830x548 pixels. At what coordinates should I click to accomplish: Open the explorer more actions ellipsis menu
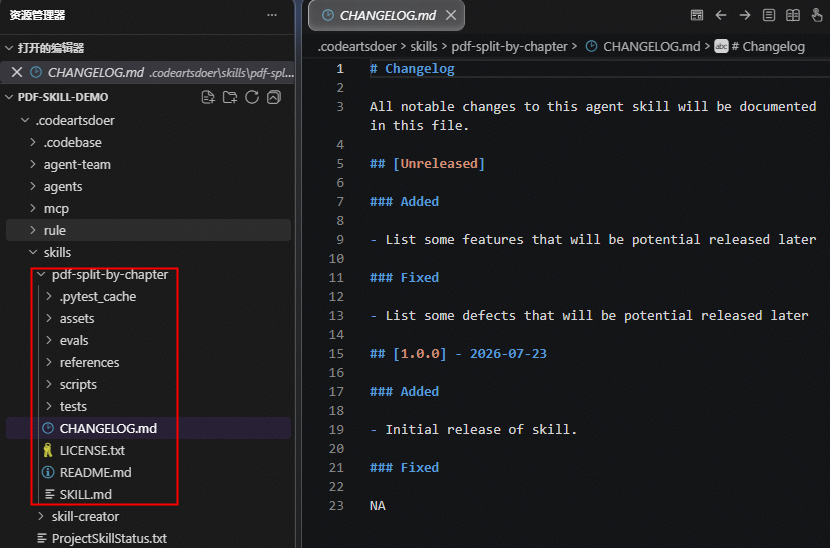(x=272, y=15)
